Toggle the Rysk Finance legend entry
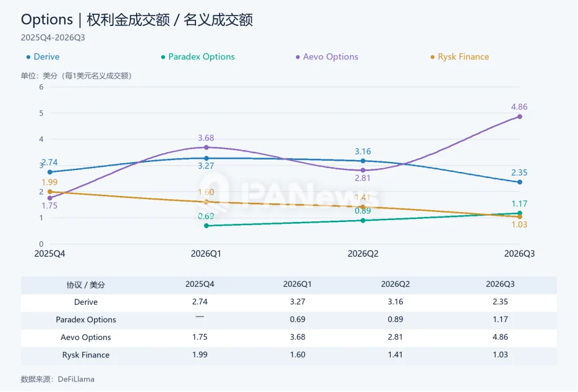The width and height of the screenshot is (578, 392). click(459, 57)
